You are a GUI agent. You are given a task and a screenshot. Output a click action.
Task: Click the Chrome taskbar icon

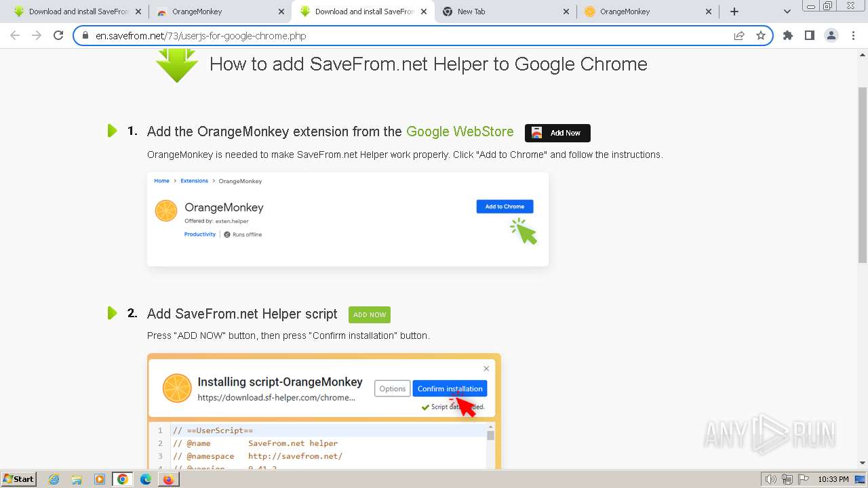click(x=123, y=479)
